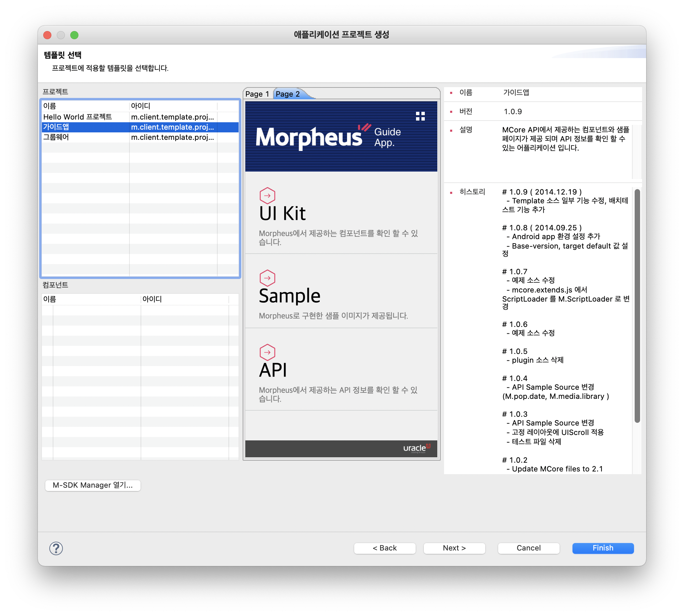Click the API hexagon arrow icon
Viewport: 684px width, 616px height.
tap(267, 352)
